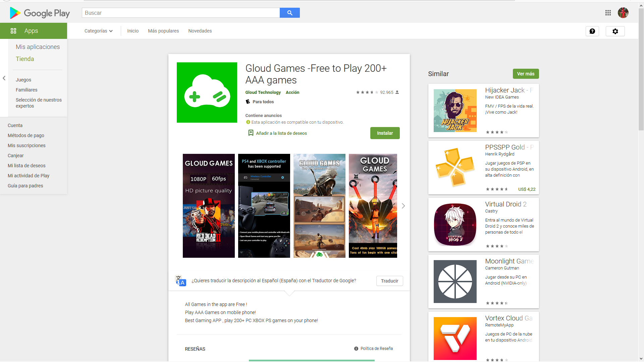
Task: Expand the Categorías dropdown
Action: pyautogui.click(x=99, y=31)
